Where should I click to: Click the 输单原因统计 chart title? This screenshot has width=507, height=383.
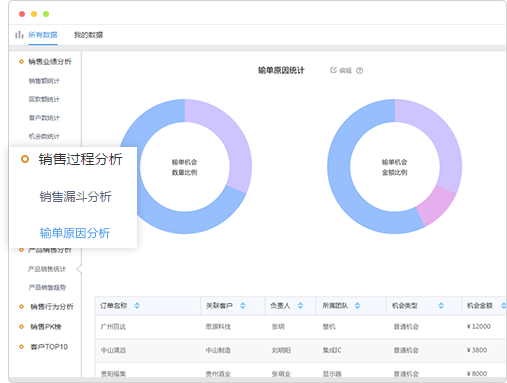click(281, 70)
